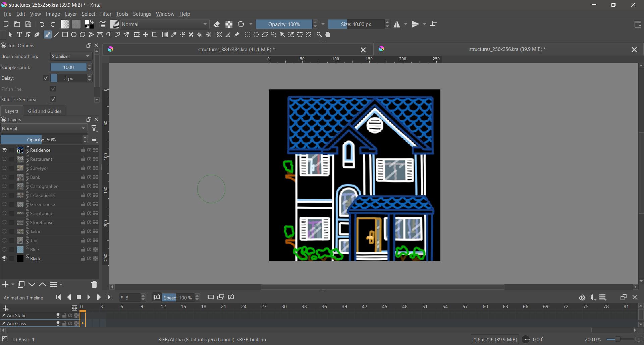Select the Rectangle shape tool
This screenshot has width=644, height=345.
(x=65, y=34)
